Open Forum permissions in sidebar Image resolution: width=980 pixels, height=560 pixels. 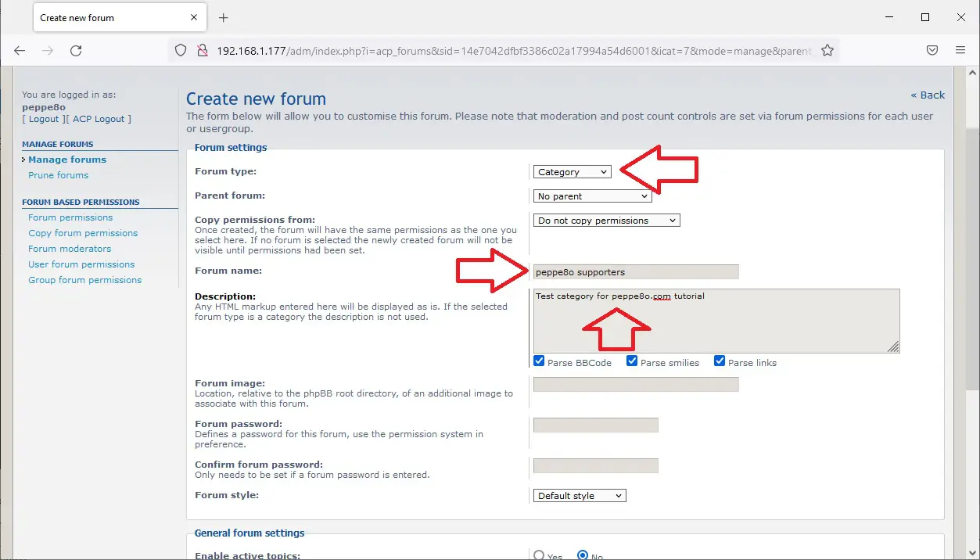(x=70, y=217)
